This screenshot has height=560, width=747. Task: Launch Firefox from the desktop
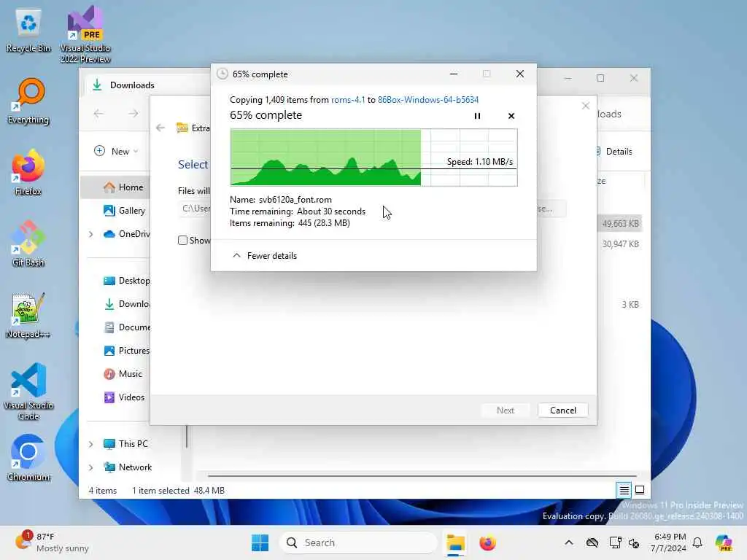point(28,172)
